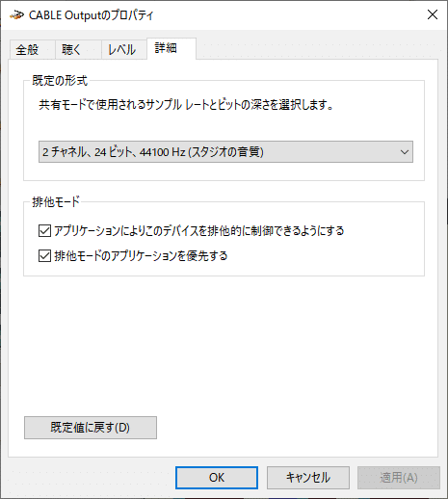The height and width of the screenshot is (499, 448).
Task: Open the 聴く tab
Action: click(x=71, y=49)
